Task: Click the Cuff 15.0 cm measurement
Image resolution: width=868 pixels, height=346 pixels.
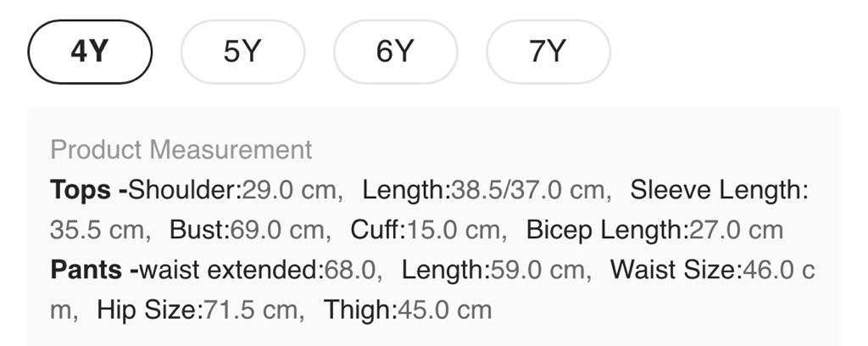Action: [429, 230]
